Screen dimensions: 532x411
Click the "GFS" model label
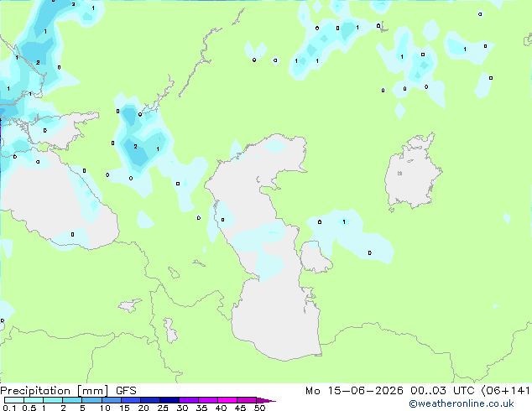point(126,391)
